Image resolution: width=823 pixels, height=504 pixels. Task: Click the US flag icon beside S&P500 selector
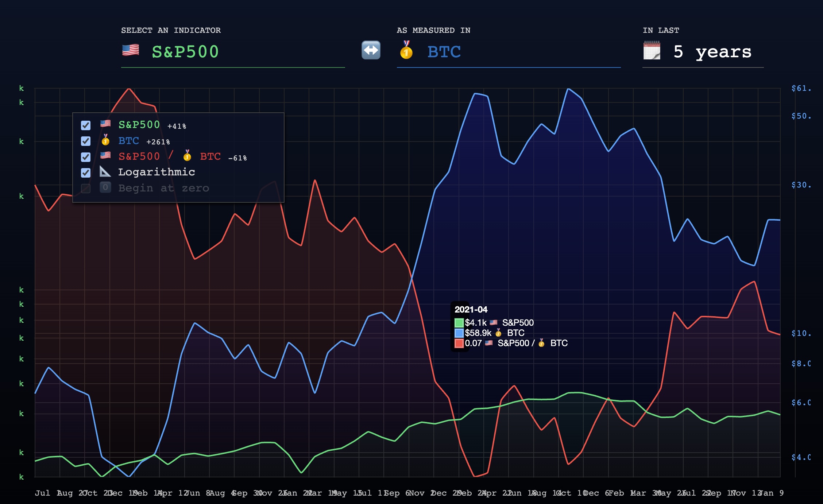131,50
